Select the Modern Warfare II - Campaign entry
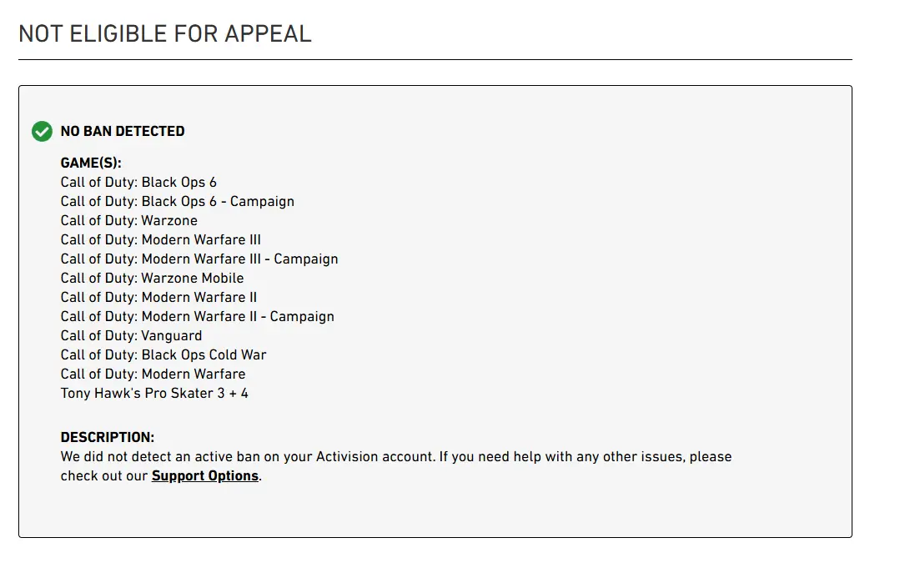The width and height of the screenshot is (900, 588). coord(197,317)
